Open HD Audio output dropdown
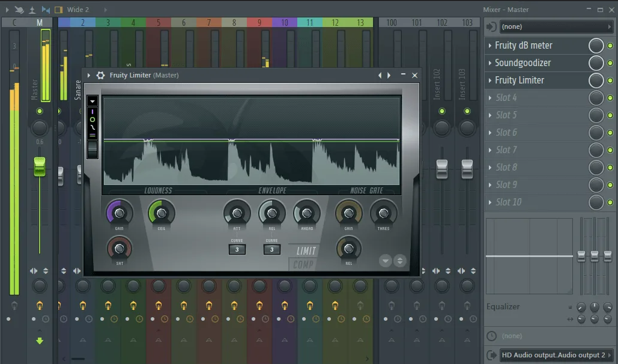Image resolution: width=618 pixels, height=364 pixels. (556, 355)
